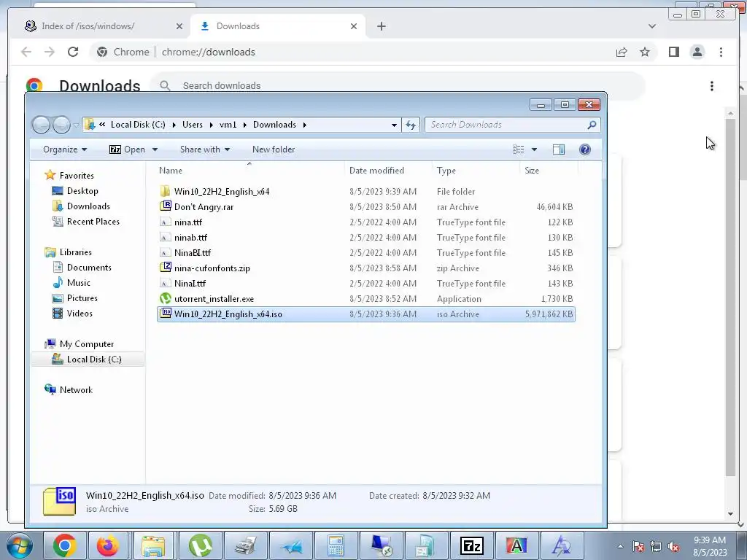Click the New folder button

274,149
